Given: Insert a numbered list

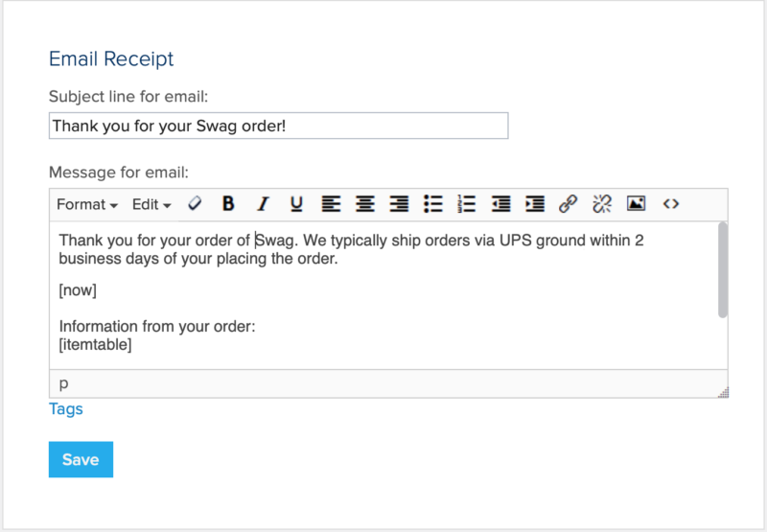Looking at the screenshot, I should [467, 204].
